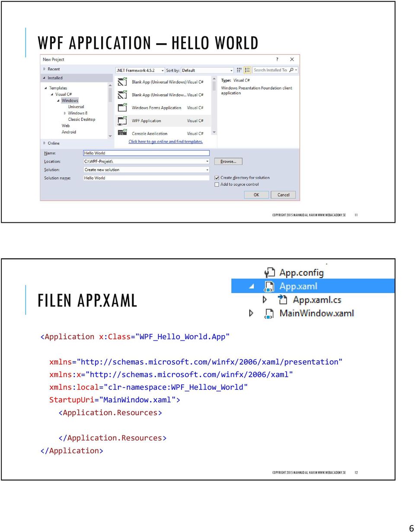
Task: Expand the Windows 8 tree node
Action: tap(65, 113)
